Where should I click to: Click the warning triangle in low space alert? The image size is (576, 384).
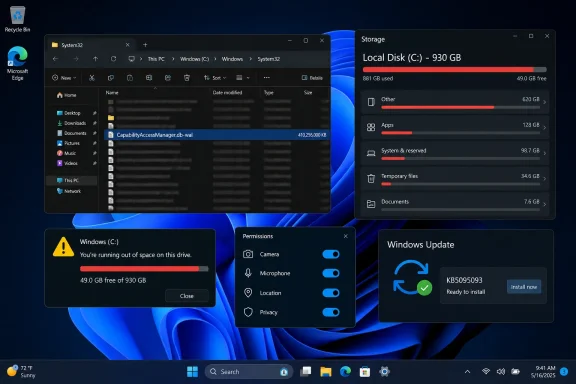[63, 247]
